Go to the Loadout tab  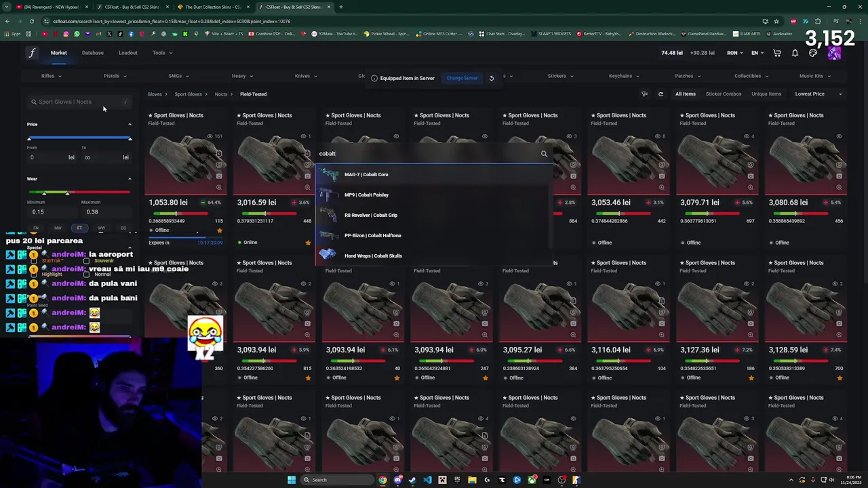(128, 53)
